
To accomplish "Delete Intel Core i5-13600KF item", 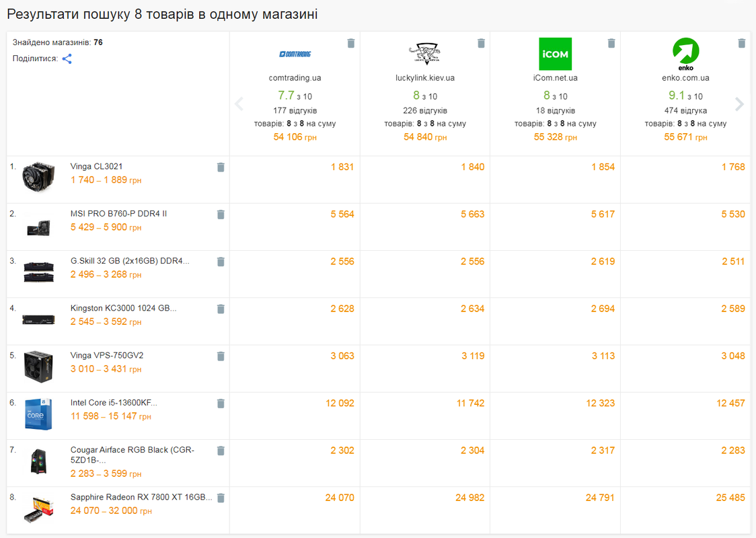I will pyautogui.click(x=221, y=403).
